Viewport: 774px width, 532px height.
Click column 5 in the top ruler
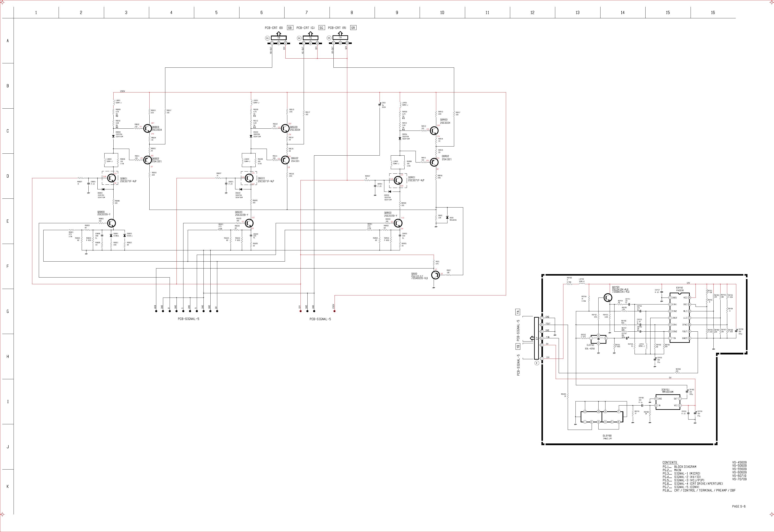click(x=216, y=13)
